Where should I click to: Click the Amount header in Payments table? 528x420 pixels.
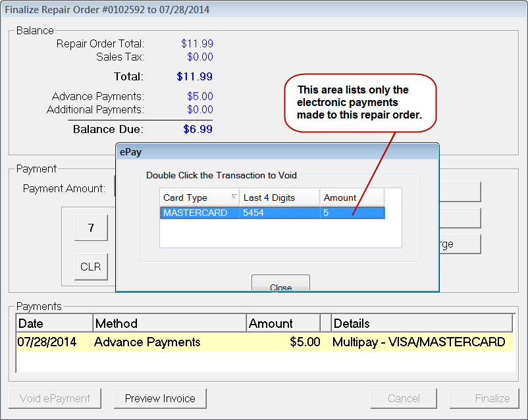click(282, 323)
